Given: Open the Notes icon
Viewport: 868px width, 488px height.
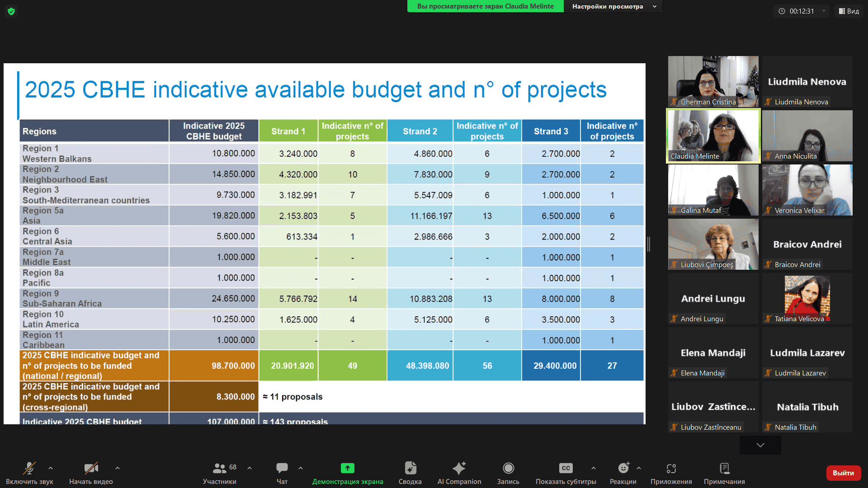Looking at the screenshot, I should 724,469.
